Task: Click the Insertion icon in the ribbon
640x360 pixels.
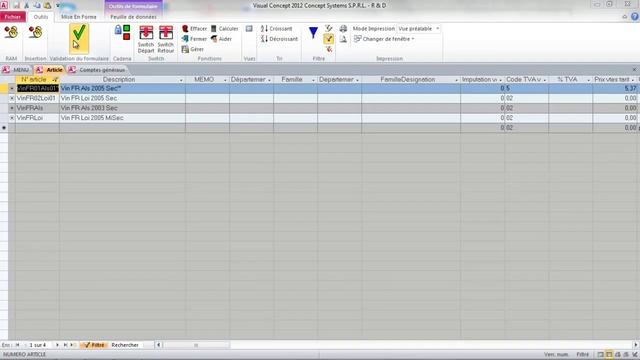Action: [35, 32]
